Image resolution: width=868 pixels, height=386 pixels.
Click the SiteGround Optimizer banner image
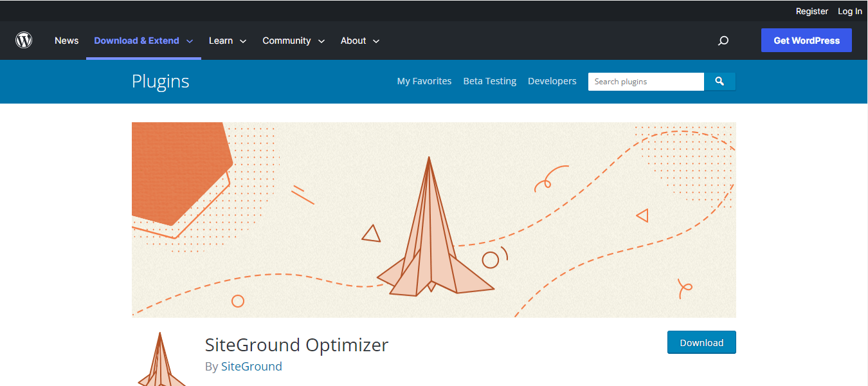[434, 219]
